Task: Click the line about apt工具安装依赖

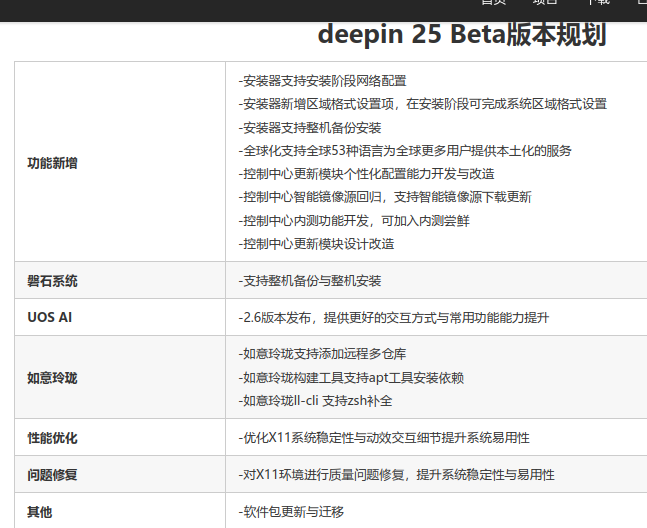Action: click(x=351, y=377)
